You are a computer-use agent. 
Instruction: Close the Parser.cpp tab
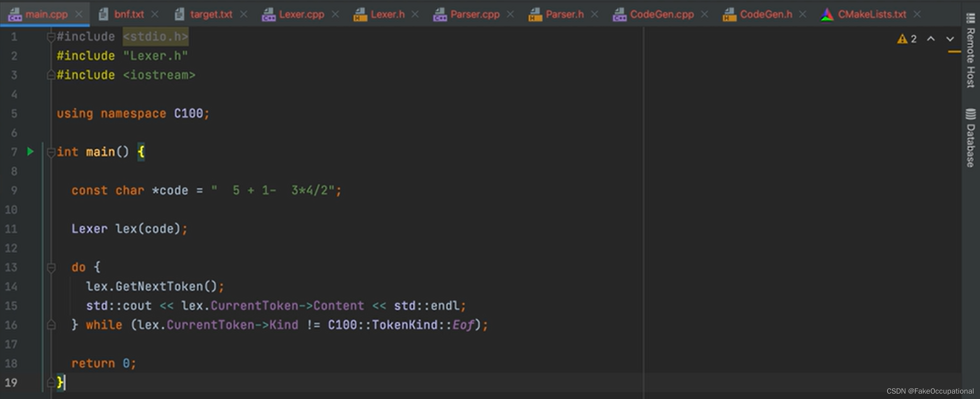click(510, 14)
